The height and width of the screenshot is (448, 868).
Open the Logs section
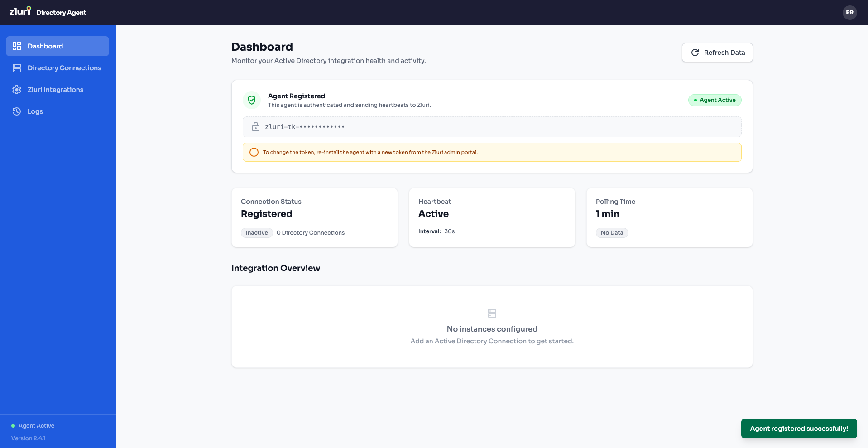pos(35,111)
